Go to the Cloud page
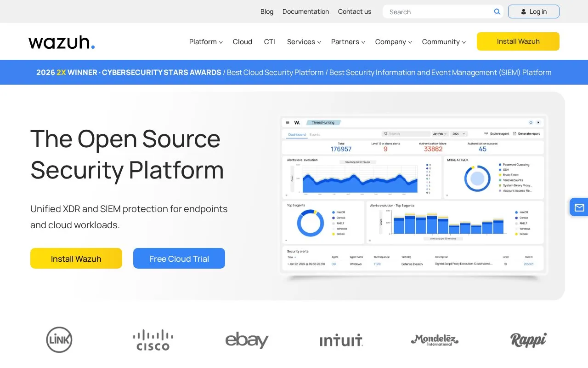The width and height of the screenshot is (588, 368). (243, 42)
